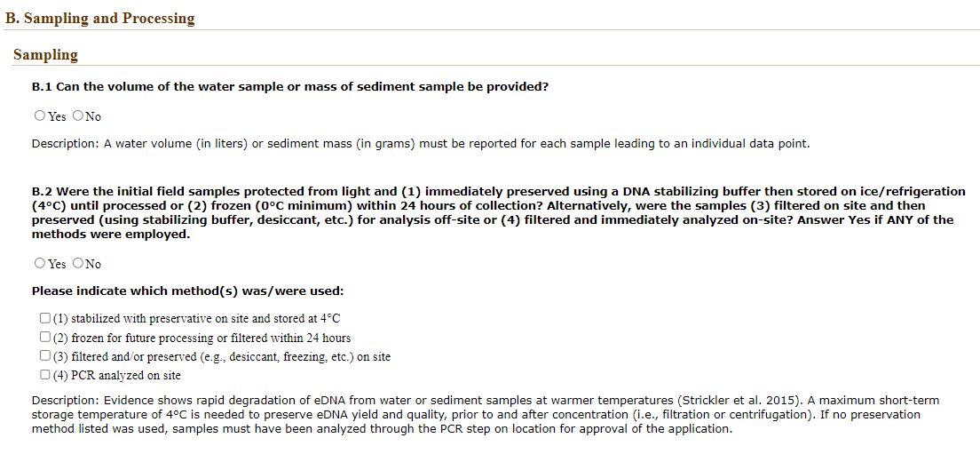Check the method (4) PCR analyzed on site box
Image resolution: width=980 pixels, height=454 pixels.
point(44,375)
